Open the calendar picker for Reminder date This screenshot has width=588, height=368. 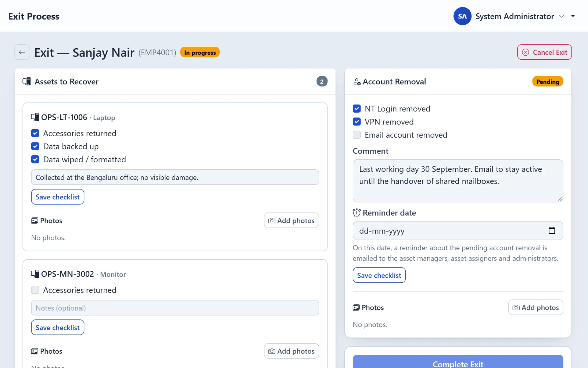pyautogui.click(x=552, y=231)
